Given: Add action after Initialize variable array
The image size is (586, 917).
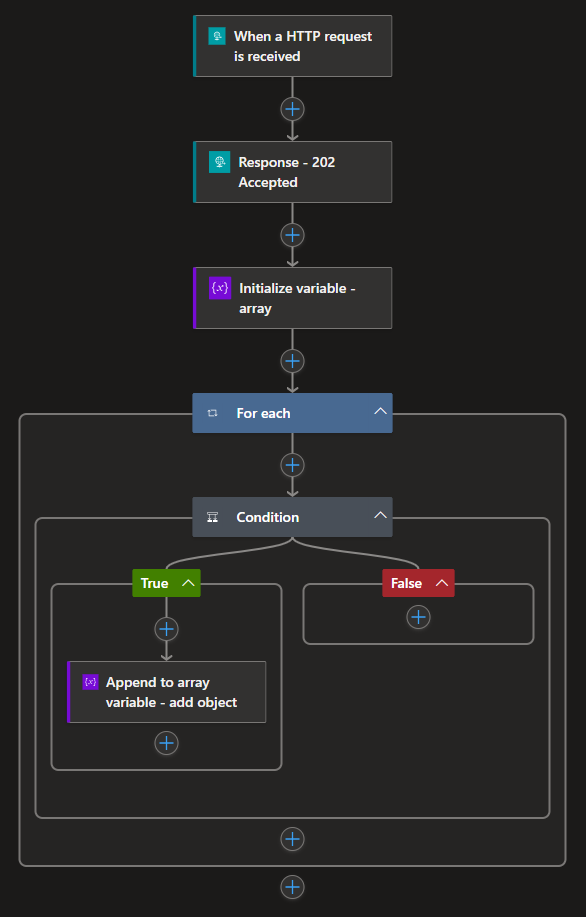Looking at the screenshot, I should [292, 361].
